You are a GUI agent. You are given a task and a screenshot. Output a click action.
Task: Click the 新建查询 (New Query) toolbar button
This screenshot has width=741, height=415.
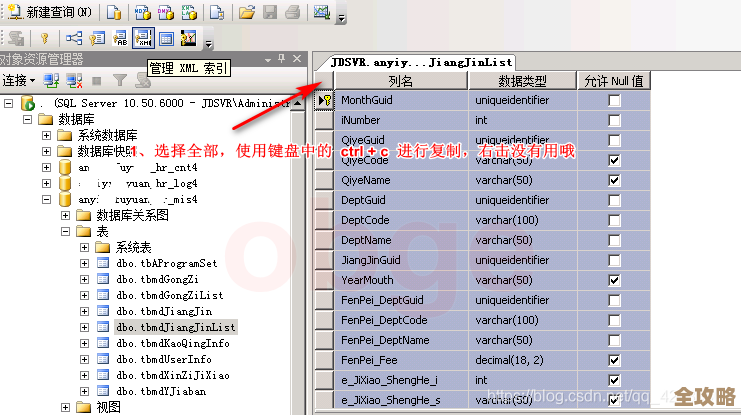pyautogui.click(x=50, y=12)
